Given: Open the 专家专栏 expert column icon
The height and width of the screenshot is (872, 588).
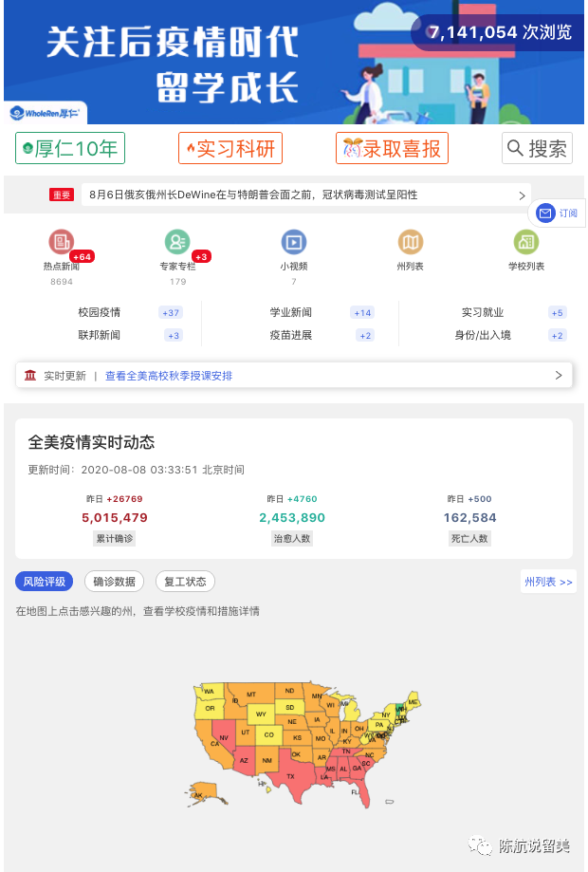Looking at the screenshot, I should point(177,242).
